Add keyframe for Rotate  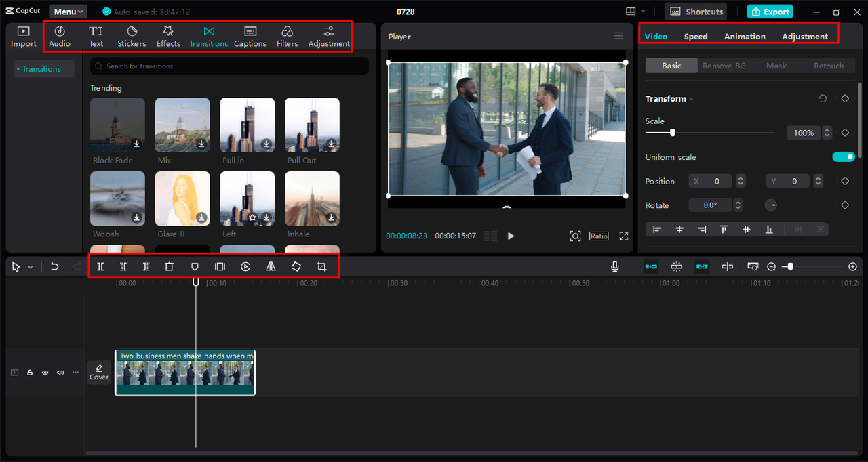(845, 205)
